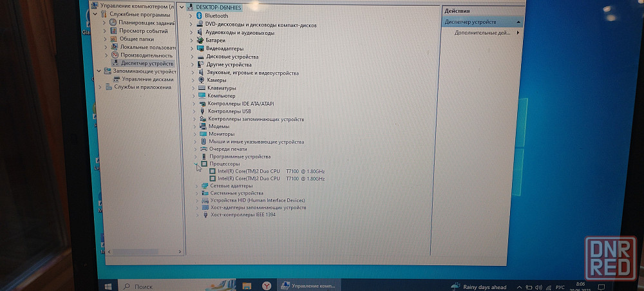Select Запоминающие устройства in left tree
This screenshot has height=291, width=644.
tap(145, 71)
